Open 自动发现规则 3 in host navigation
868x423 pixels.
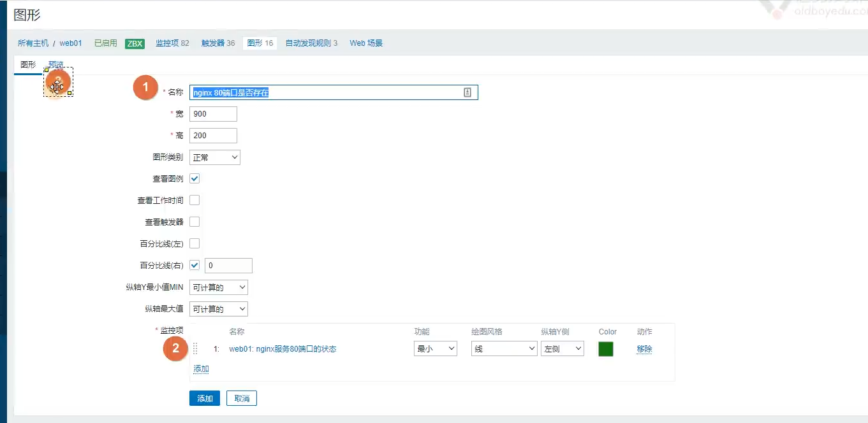click(311, 43)
